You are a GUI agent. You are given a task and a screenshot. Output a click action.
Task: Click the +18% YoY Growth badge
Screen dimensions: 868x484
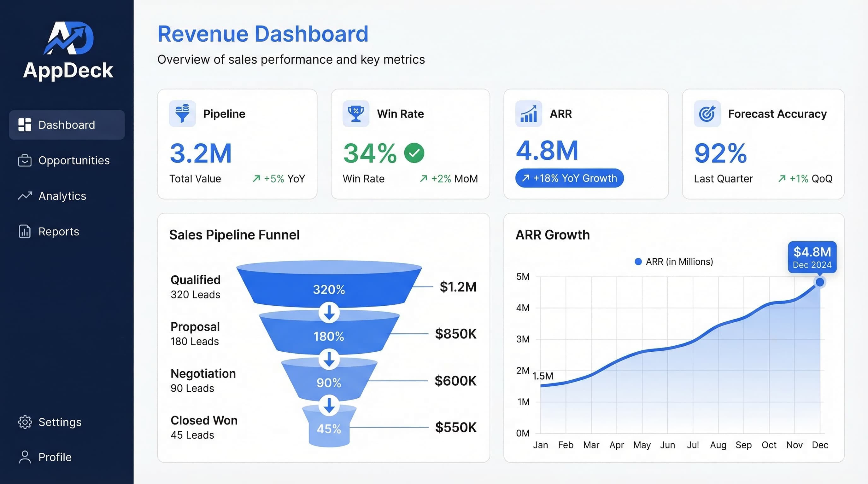click(x=569, y=178)
